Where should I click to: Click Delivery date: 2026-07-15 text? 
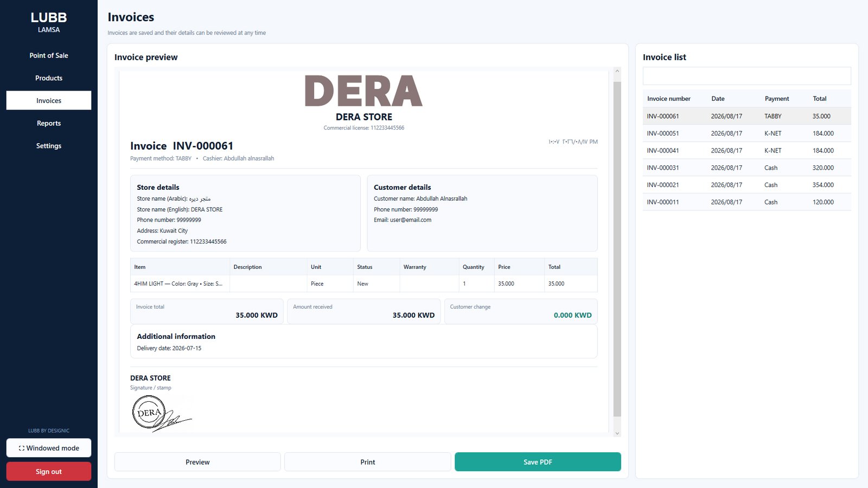pos(169,348)
